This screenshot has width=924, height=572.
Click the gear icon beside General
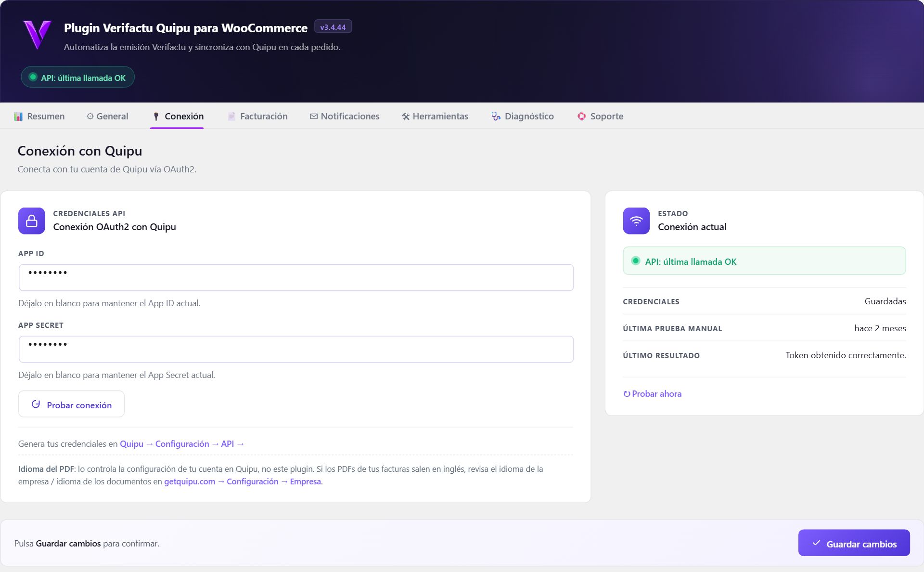[90, 116]
